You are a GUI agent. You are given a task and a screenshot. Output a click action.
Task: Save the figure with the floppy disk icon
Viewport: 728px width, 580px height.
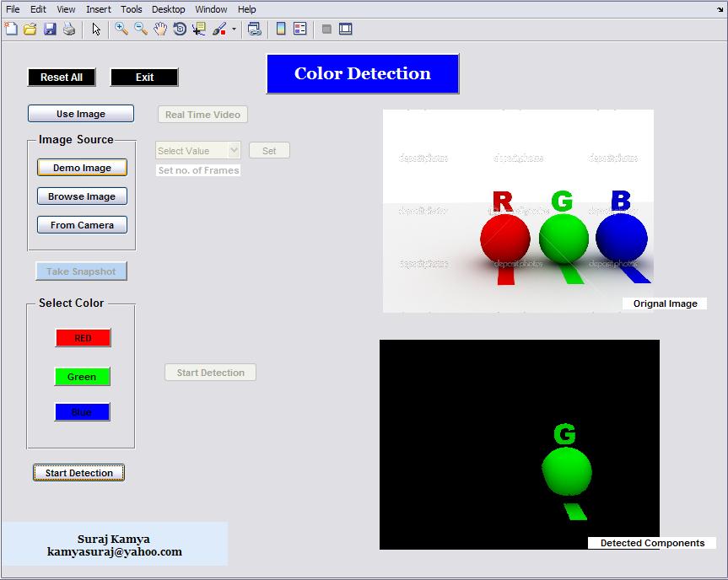[50, 29]
